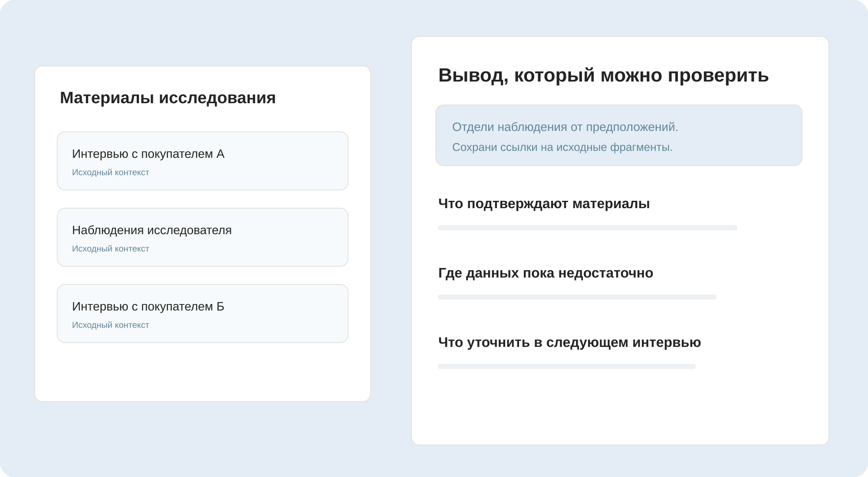
Task: Click the placeholder bar under Что уточнить в следующем интервью
Action: (x=567, y=366)
